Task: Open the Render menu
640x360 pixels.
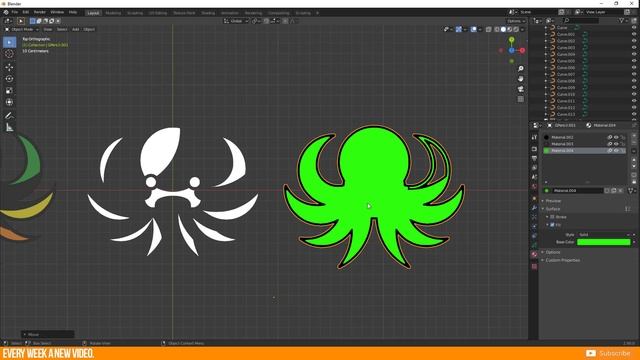Action: click(x=40, y=12)
